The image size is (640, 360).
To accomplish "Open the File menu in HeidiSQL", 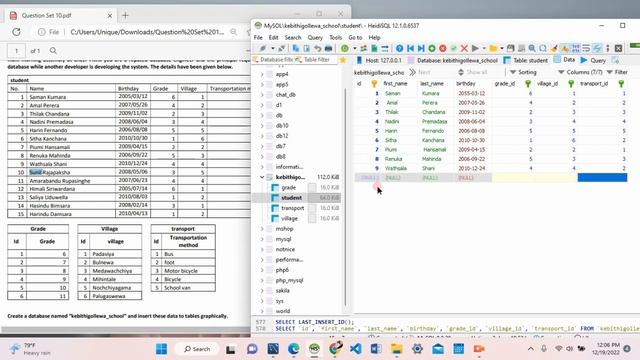I will (x=258, y=38).
